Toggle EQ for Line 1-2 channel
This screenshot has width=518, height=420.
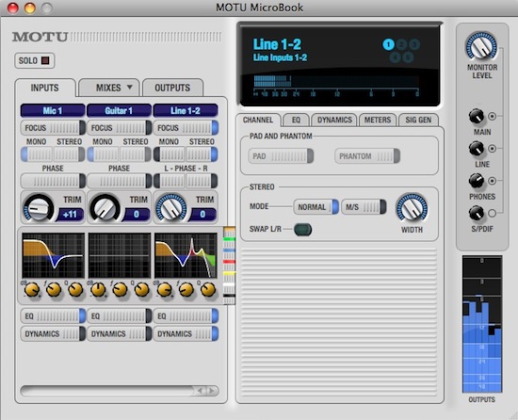pyautogui.click(x=186, y=316)
